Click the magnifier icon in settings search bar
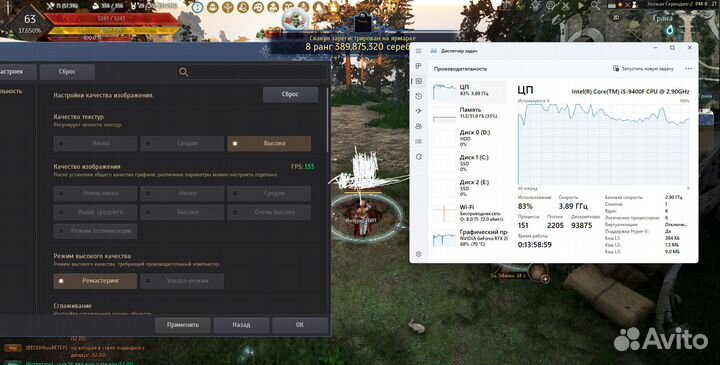The height and width of the screenshot is (365, 720). click(184, 72)
